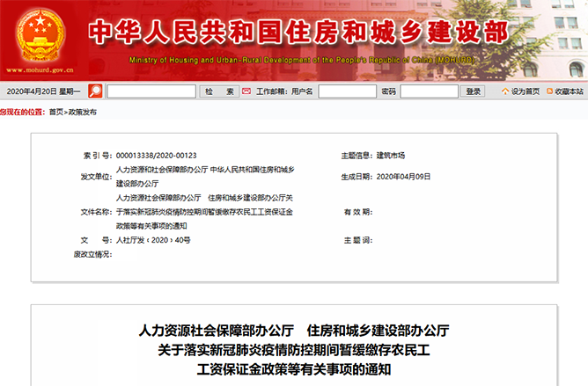Click the 发文单位 issuing unit value
588x386 pixels.
point(205,177)
